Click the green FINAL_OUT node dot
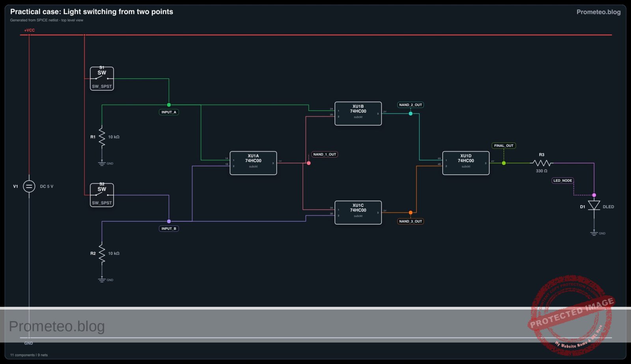Viewport: 631px width, 364px height. pos(504,163)
